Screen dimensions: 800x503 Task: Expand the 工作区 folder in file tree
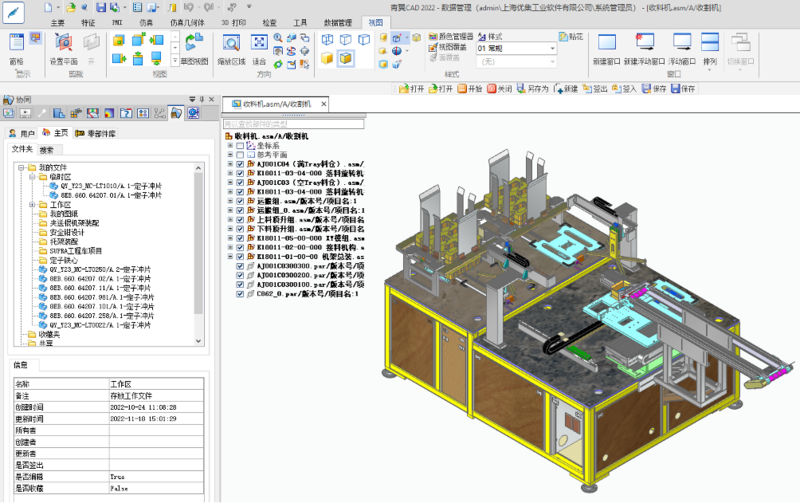pyautogui.click(x=32, y=204)
